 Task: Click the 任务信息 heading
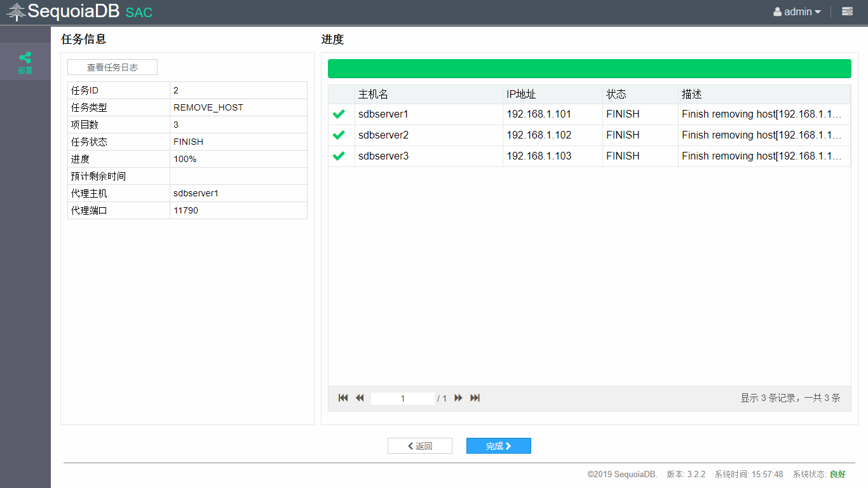(x=83, y=39)
